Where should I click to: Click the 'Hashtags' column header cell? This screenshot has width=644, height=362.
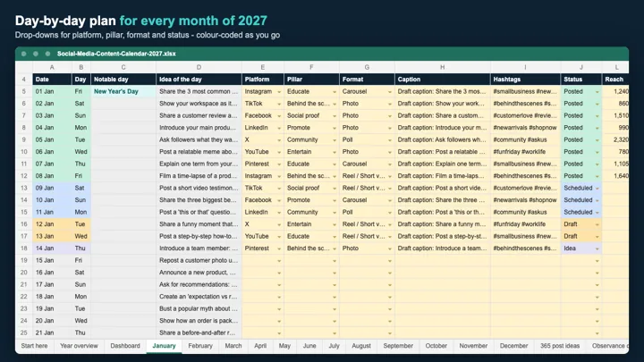point(525,80)
